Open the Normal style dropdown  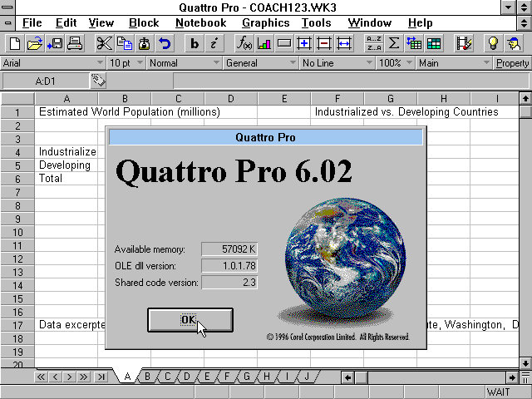click(x=184, y=63)
